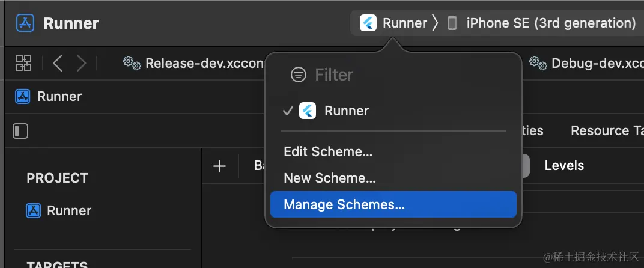This screenshot has height=268, width=644.
Task: Choose Edit Scheme… from the menu
Action: (328, 151)
